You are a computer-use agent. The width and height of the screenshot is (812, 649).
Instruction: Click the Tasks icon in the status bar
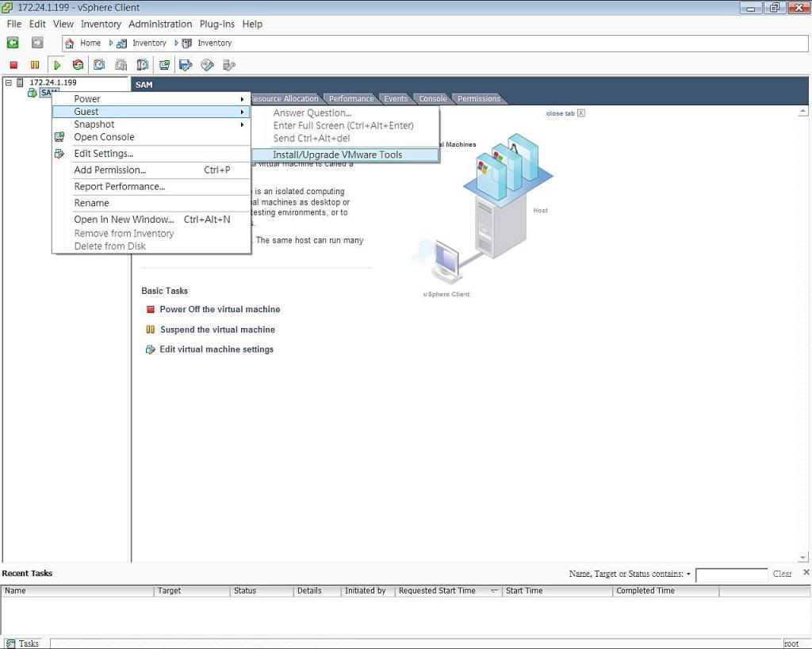point(10,643)
